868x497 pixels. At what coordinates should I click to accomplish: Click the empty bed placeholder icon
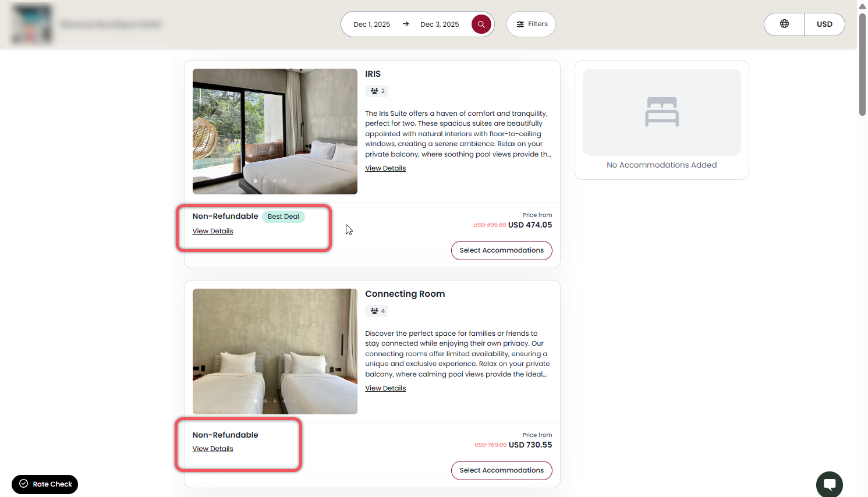[661, 112]
